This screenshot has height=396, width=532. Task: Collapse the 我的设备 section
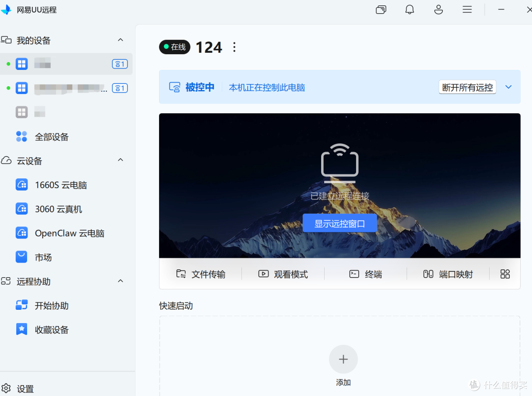click(x=121, y=40)
